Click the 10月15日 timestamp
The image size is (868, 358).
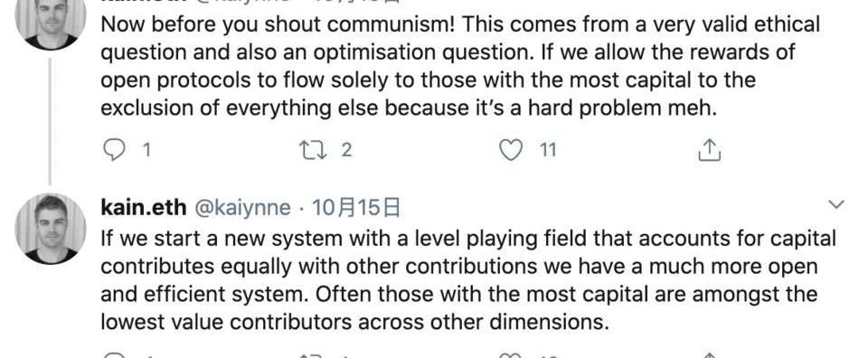355,208
